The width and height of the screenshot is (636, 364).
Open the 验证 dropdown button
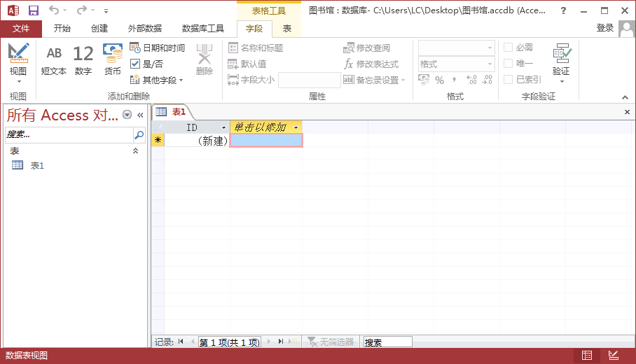pos(561,63)
